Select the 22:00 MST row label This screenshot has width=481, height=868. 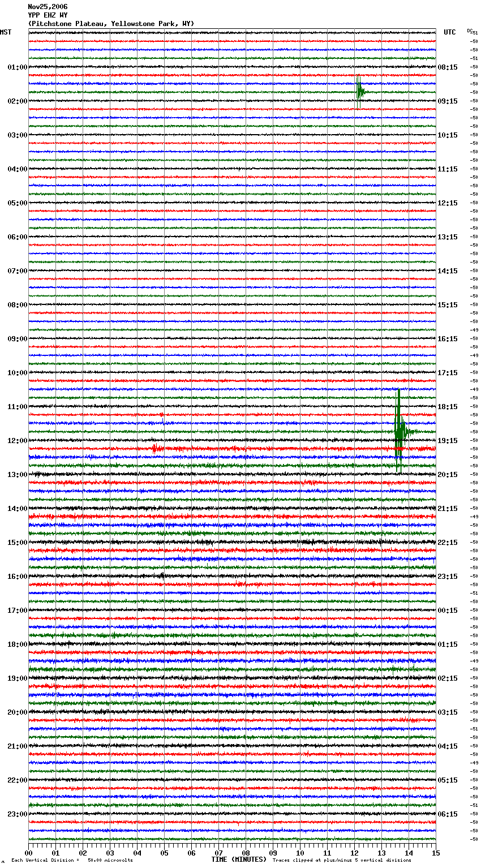coord(18,780)
